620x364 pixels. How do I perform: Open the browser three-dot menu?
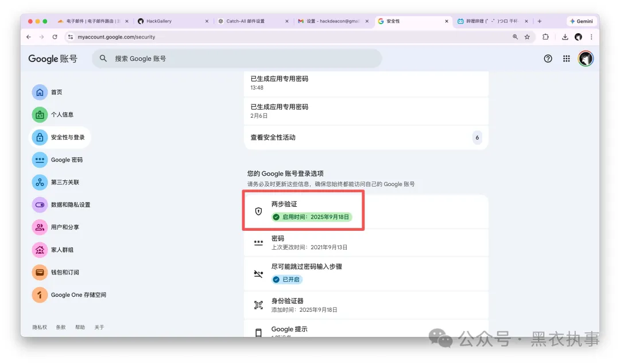(x=591, y=37)
